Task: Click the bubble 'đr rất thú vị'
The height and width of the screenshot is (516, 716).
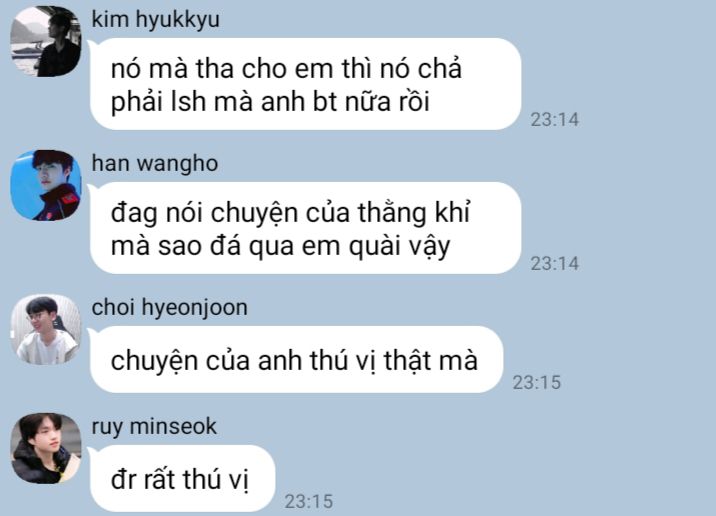Action: click(x=183, y=479)
